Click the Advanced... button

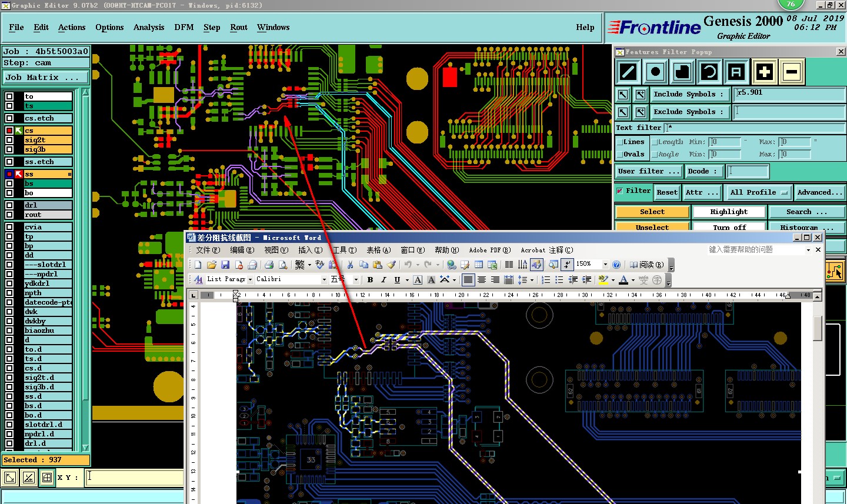820,192
